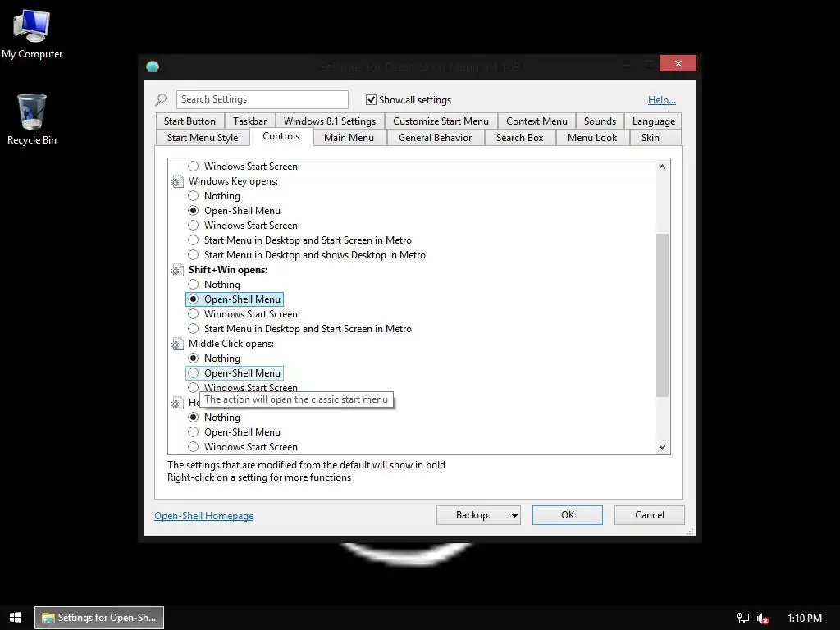Click Settings for Open-Shell taskbar button
This screenshot has height=630, width=840.
point(99,618)
